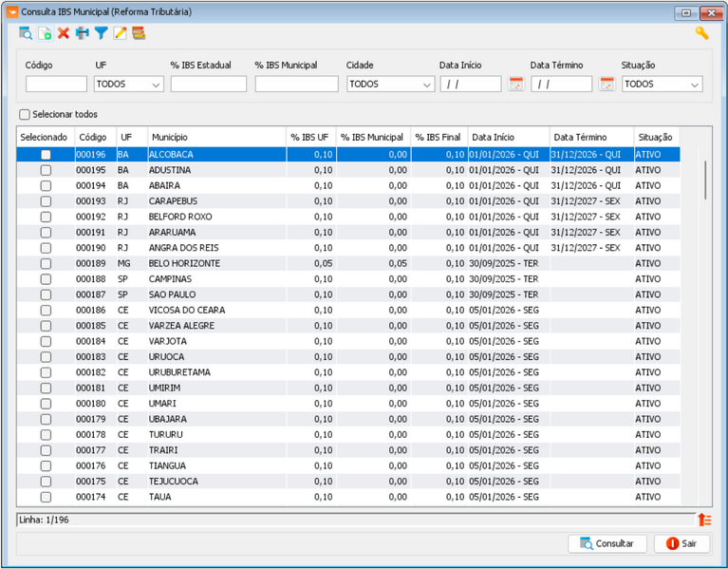This screenshot has height=569, width=728.
Task: Click the search/consult toolbar icon
Action: point(26,33)
